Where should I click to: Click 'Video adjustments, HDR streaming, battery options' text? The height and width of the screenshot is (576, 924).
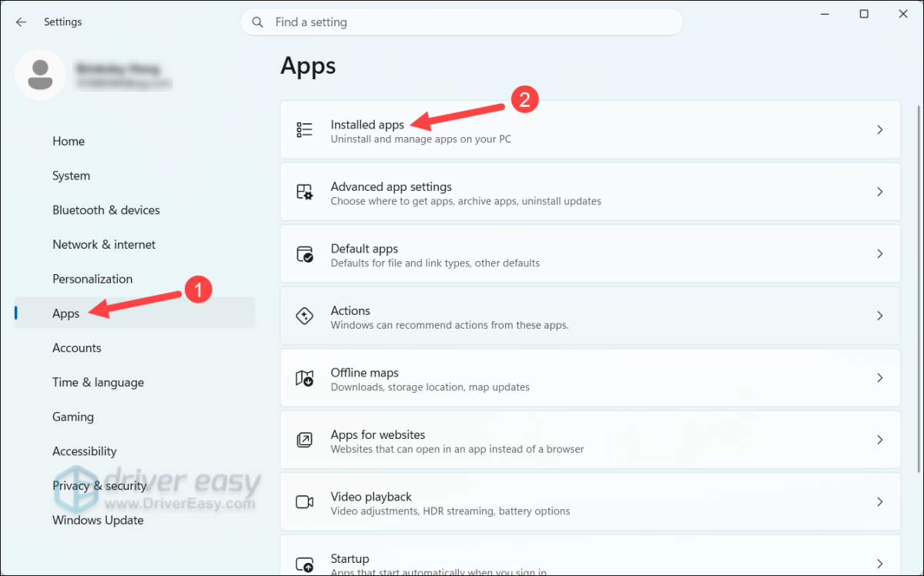point(450,511)
